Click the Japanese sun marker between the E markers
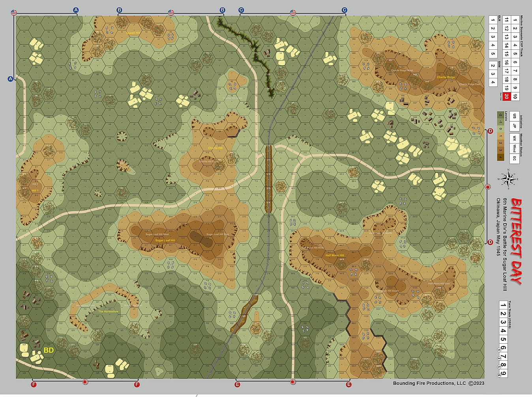 coord(293,382)
